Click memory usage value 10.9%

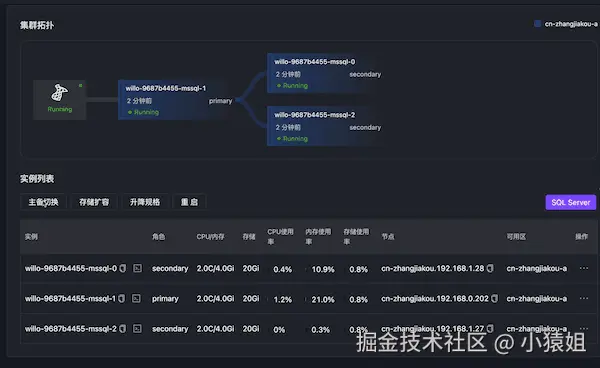pyautogui.click(x=323, y=269)
